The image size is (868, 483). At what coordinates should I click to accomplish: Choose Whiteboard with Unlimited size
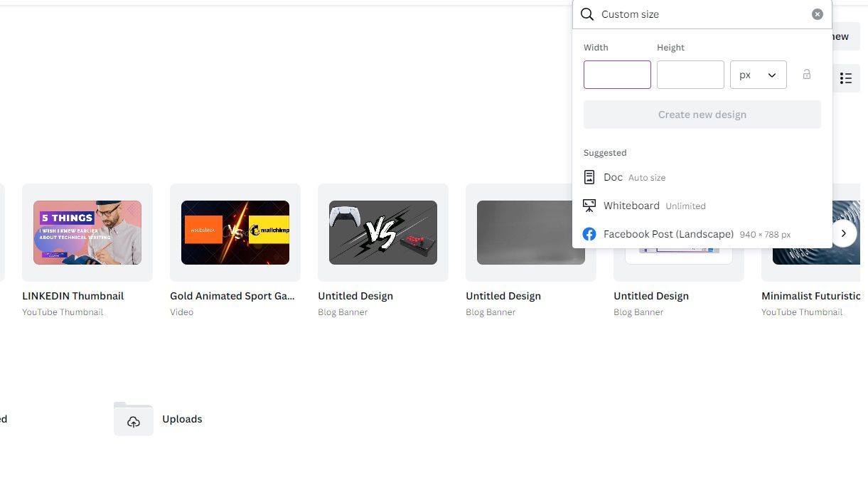[x=631, y=205]
